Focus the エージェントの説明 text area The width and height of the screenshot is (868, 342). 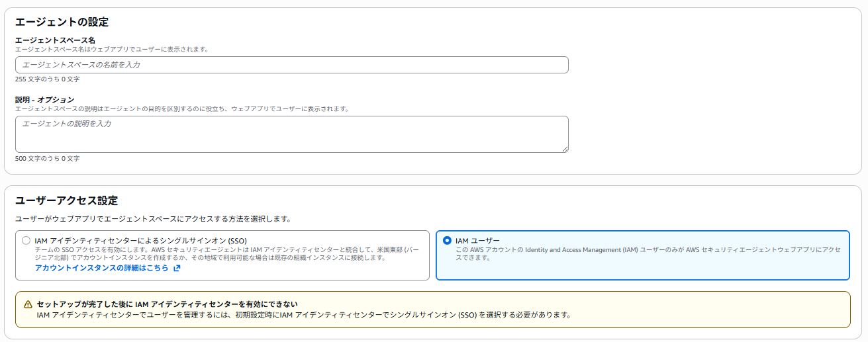pos(291,134)
